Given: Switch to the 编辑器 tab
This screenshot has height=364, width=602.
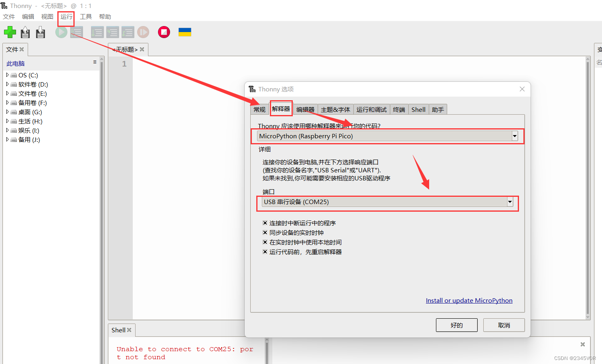Looking at the screenshot, I should [x=305, y=109].
